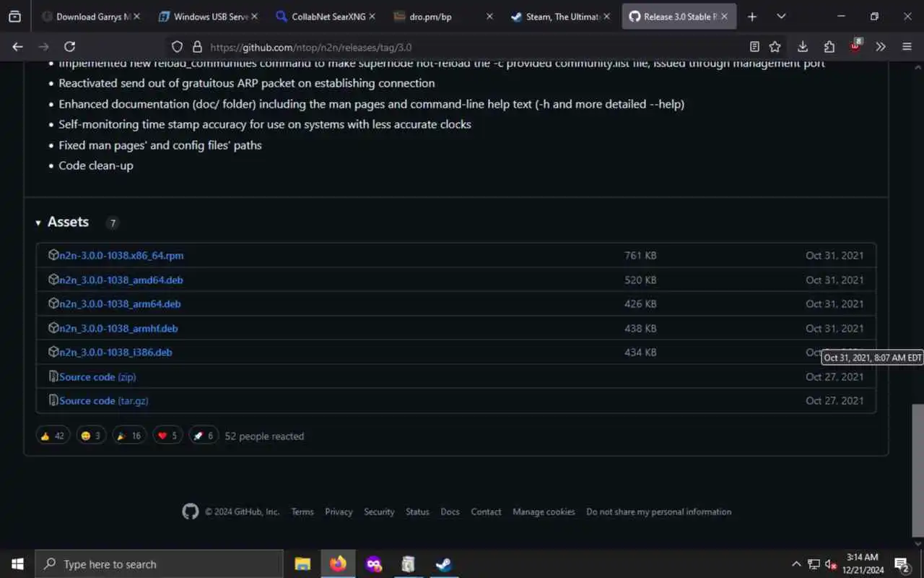924x578 pixels.
Task: Click GitHub logo in footer
Action: (191, 512)
